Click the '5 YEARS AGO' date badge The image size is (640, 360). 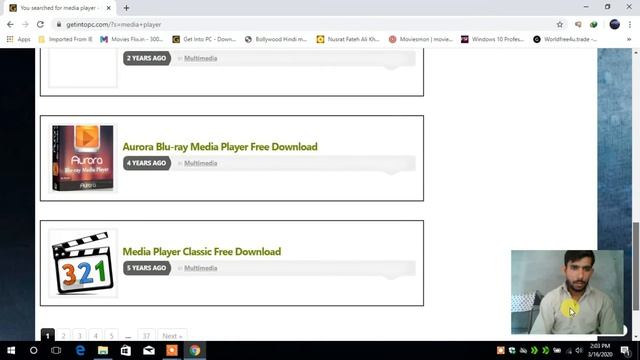tap(147, 268)
